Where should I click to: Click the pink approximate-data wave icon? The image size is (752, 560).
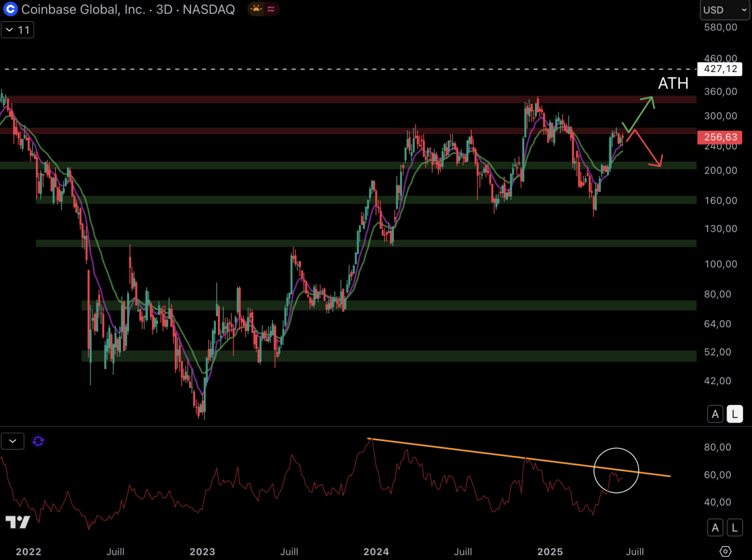[x=271, y=9]
